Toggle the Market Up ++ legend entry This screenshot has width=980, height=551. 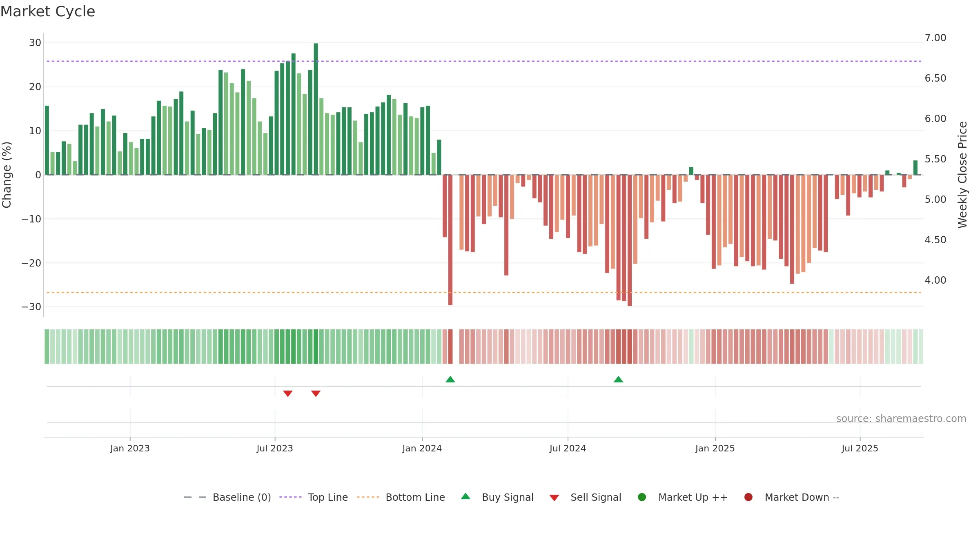[682, 497]
